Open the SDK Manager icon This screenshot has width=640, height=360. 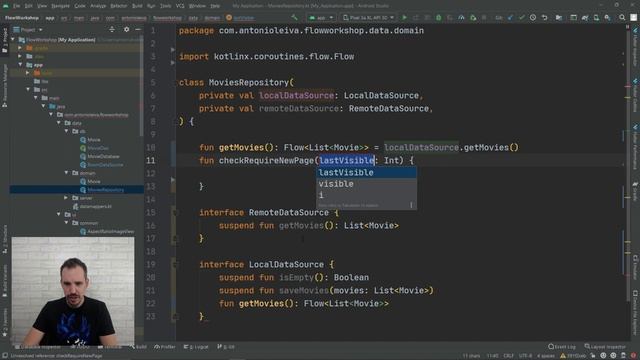608,18
